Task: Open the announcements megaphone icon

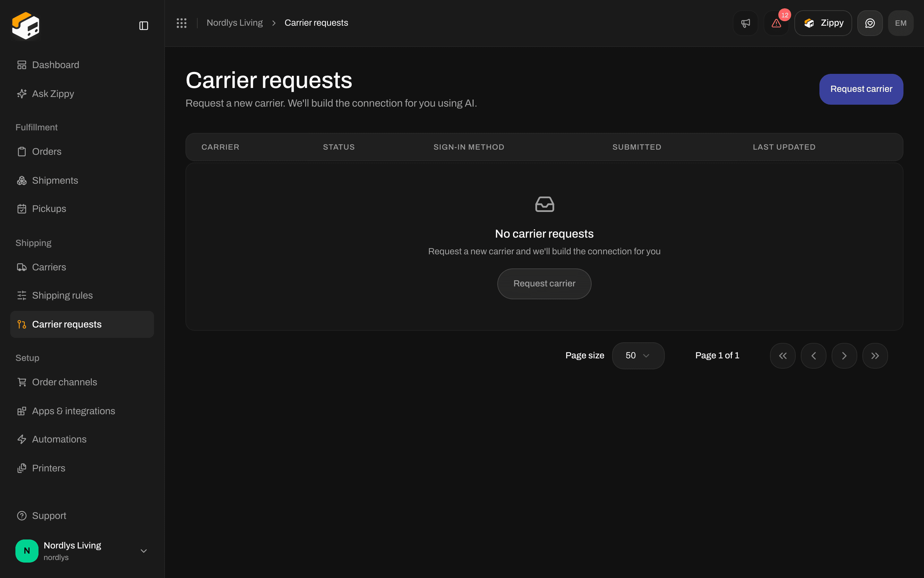Action: (745, 23)
